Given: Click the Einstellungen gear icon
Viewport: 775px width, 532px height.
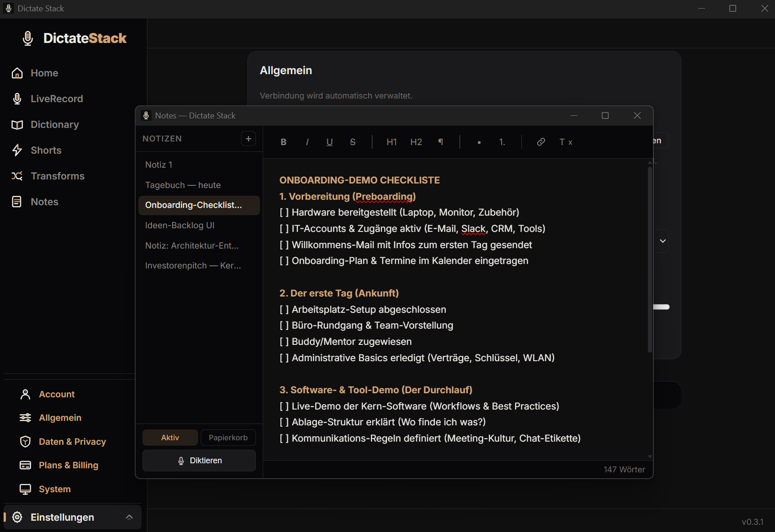Looking at the screenshot, I should 17,517.
